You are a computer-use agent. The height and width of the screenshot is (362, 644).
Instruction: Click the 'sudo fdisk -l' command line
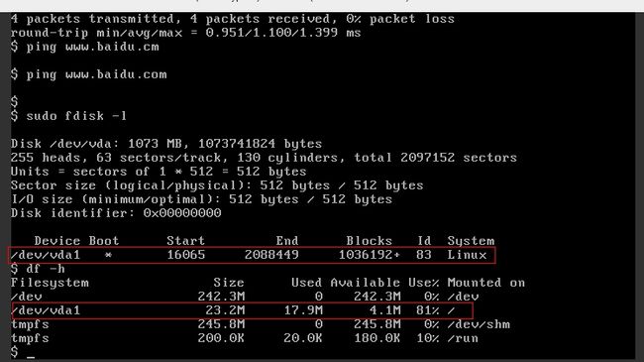[68, 116]
